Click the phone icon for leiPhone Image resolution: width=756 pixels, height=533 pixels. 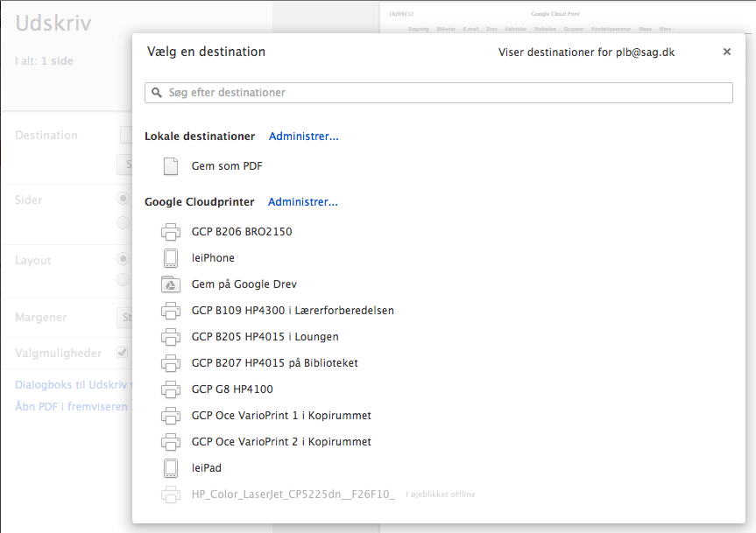tap(171, 258)
